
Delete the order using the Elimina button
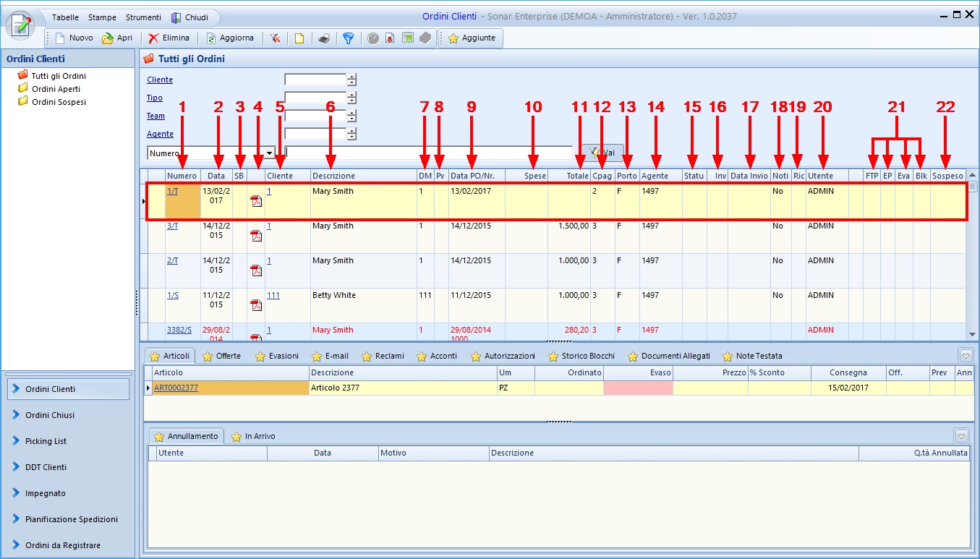pos(169,38)
